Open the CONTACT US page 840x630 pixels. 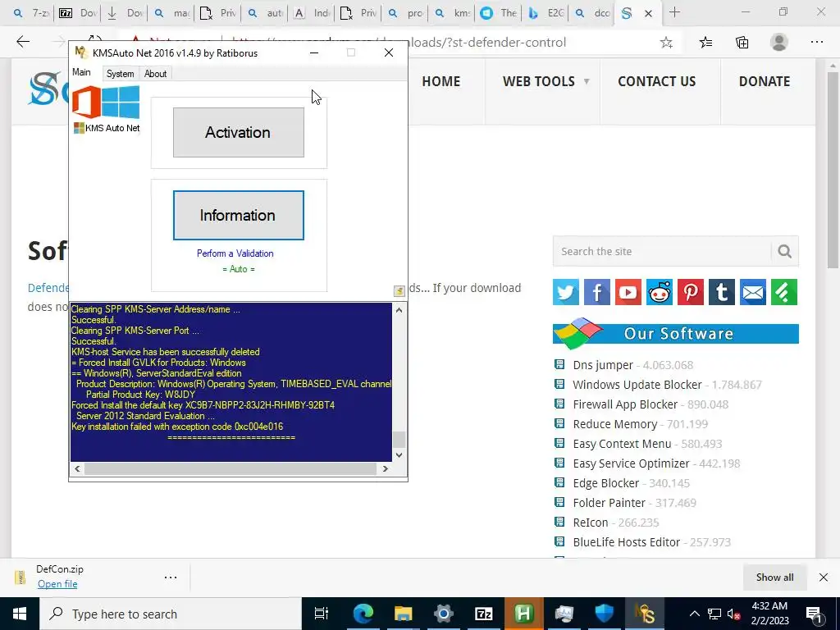click(657, 81)
